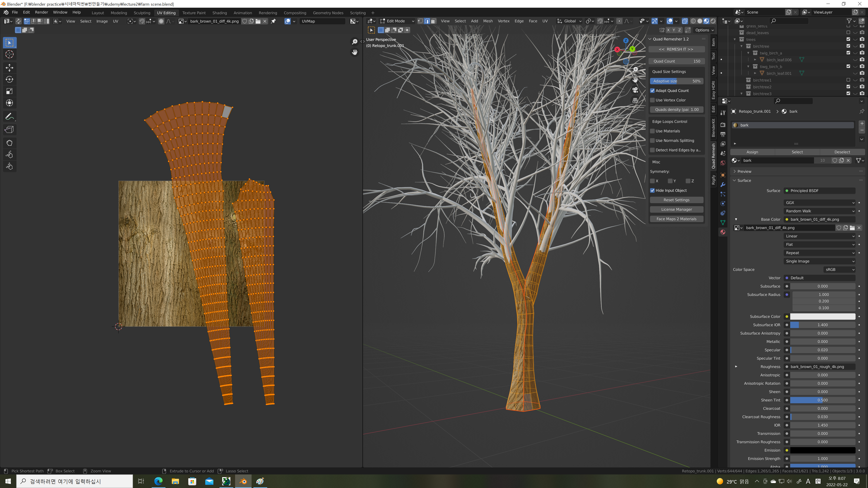The width and height of the screenshot is (868, 488).
Task: Click the Move tool in UV editor
Action: (x=9, y=68)
